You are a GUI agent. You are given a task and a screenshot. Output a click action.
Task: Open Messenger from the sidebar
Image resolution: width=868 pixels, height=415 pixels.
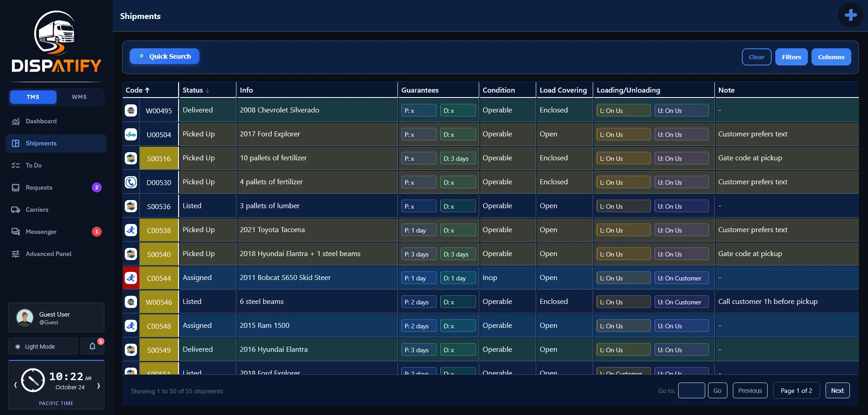pos(57,232)
